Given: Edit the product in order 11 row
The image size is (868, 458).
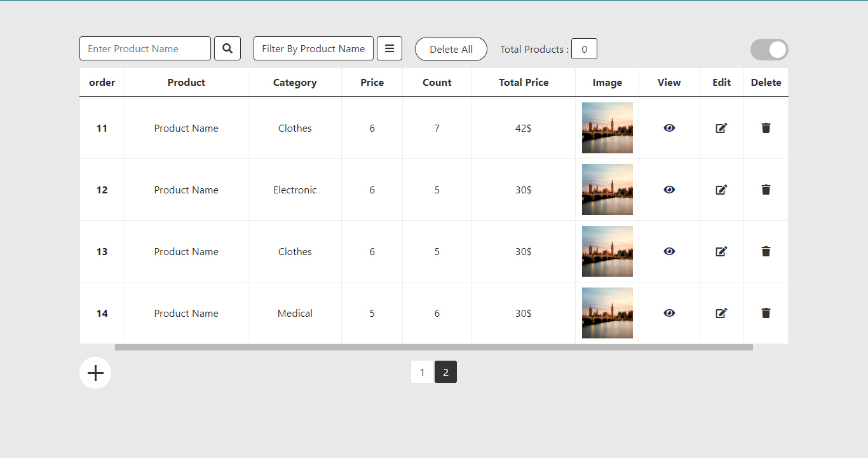Looking at the screenshot, I should click(x=721, y=128).
